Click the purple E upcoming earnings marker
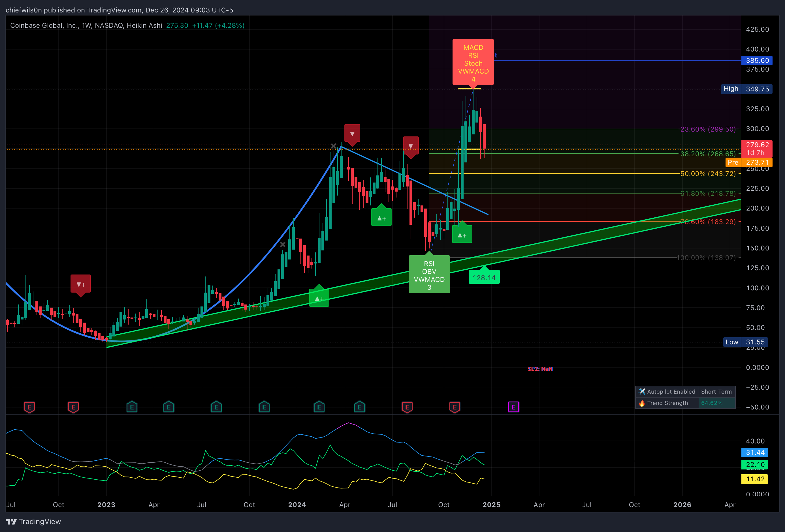 513,407
